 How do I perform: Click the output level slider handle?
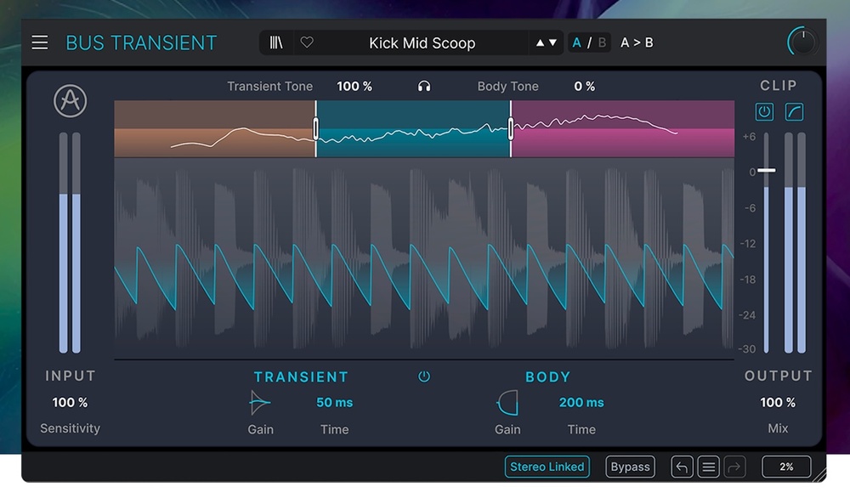point(767,170)
